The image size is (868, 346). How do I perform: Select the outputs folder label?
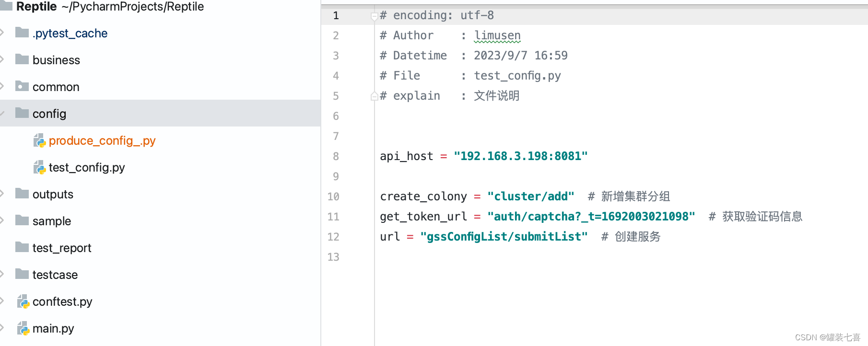coord(53,194)
